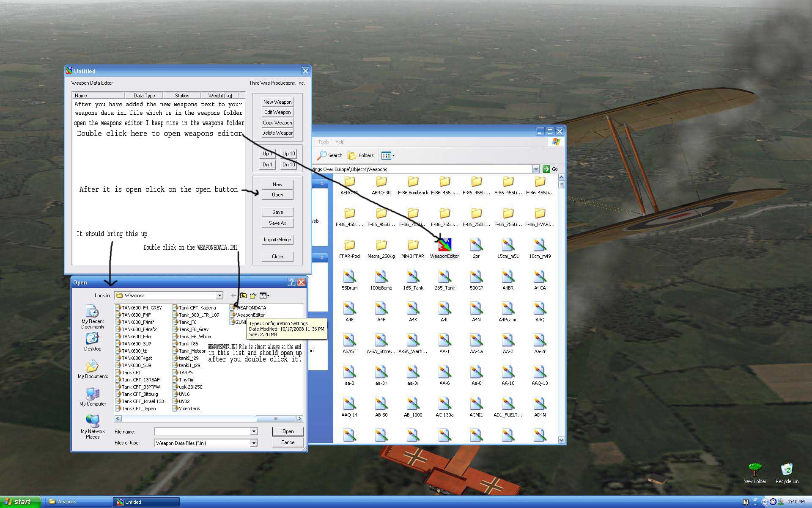Select the AB_1000 file icon
Screen dimensions: 812x508
[x=413, y=407]
